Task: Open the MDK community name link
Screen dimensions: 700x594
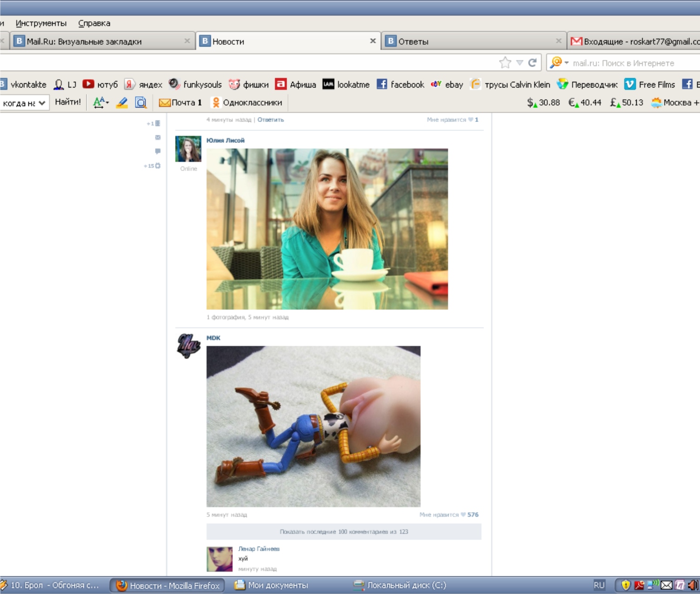Action: point(213,338)
